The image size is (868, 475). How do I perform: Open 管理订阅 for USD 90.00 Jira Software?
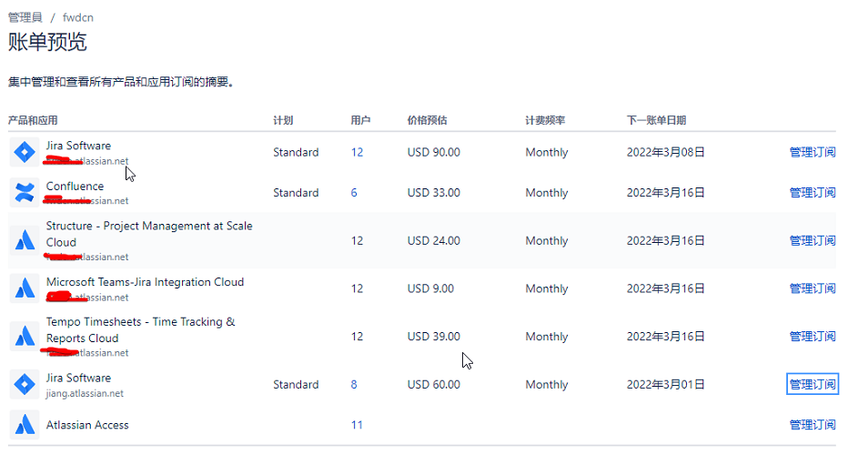tap(812, 152)
